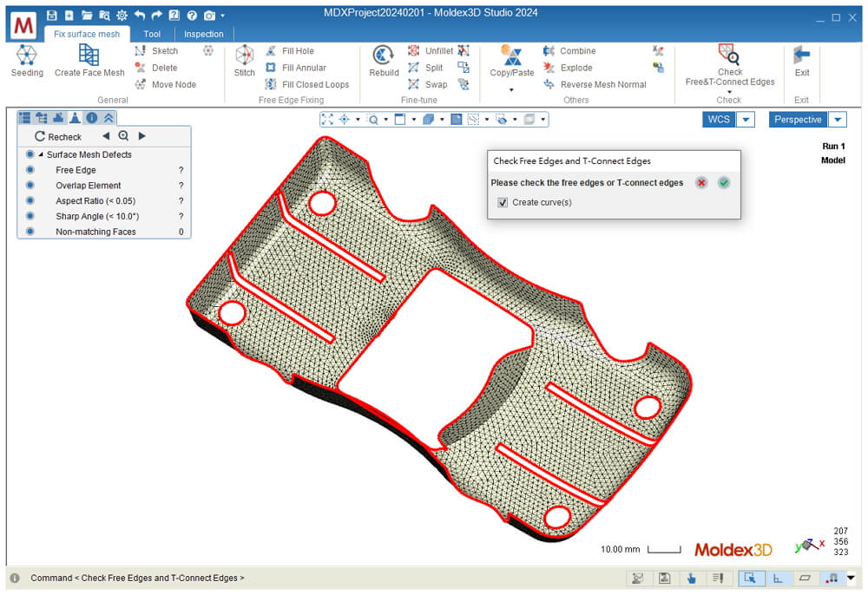Collapse the Surface Mesh Defects tree
This screenshot has width=868, height=595.
click(41, 155)
